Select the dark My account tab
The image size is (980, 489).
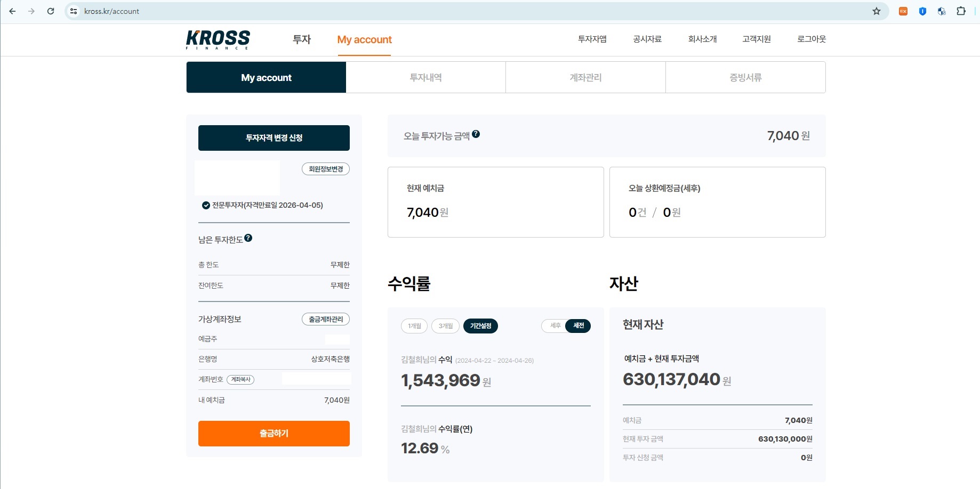[x=266, y=77]
